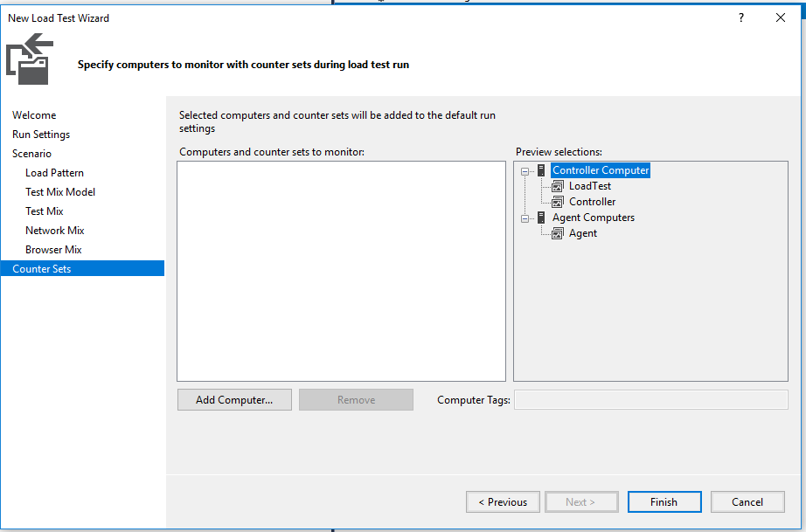Viewport: 806px width, 532px height.
Task: Click the Add Computer button
Action: click(x=234, y=399)
